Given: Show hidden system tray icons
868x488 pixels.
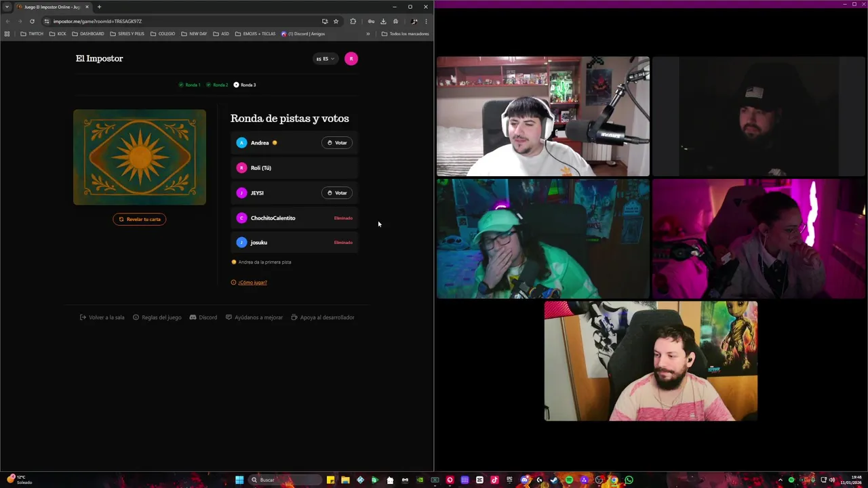Looking at the screenshot, I should [x=780, y=480].
